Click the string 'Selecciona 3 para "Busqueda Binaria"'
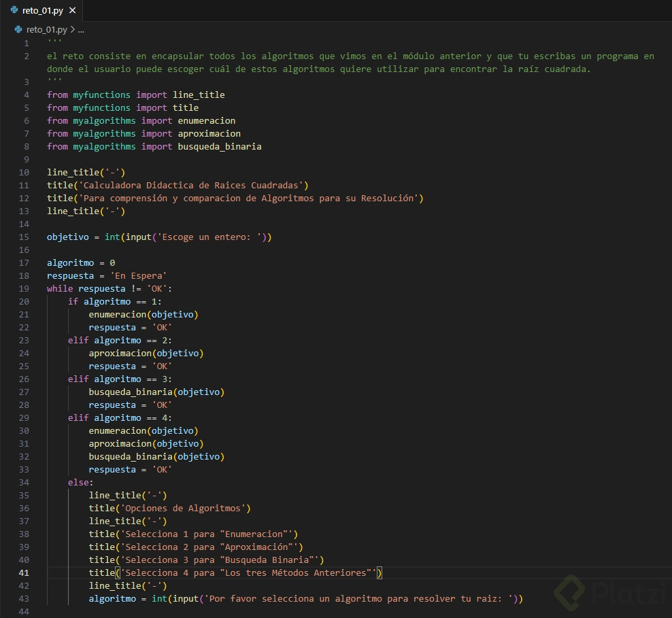 pyautogui.click(x=220, y=560)
